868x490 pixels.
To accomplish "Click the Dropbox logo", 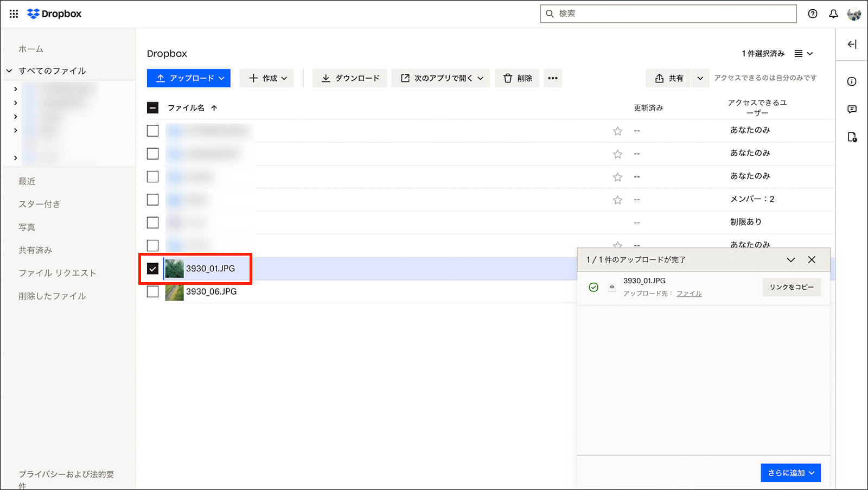I will coord(54,14).
